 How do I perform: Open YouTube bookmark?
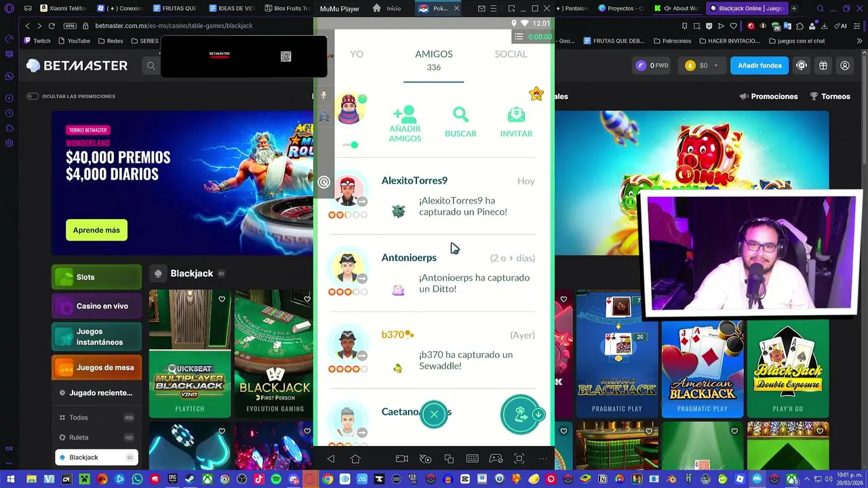[74, 41]
